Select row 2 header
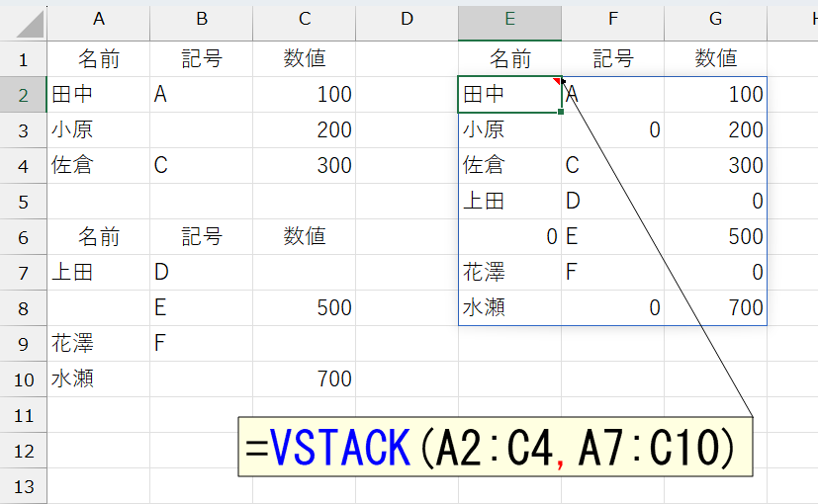Screen dimensions: 818x504 pos(23,95)
